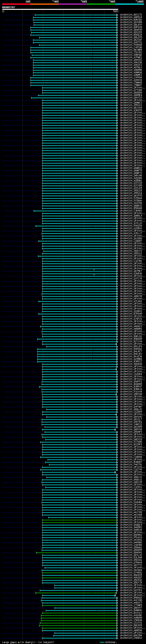This screenshot has height=644, width=146.
Task: Open the UniRef100_Q7T0R9 entry
Action: (x=131, y=90)
